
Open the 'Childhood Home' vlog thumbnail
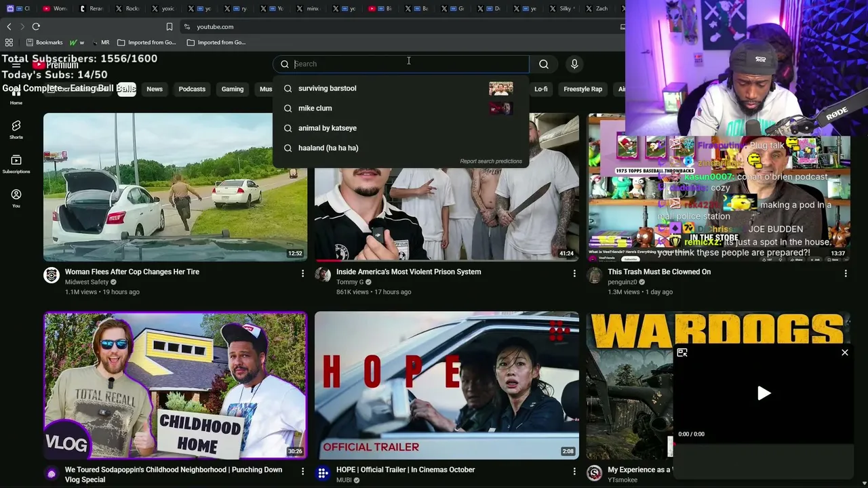175,386
